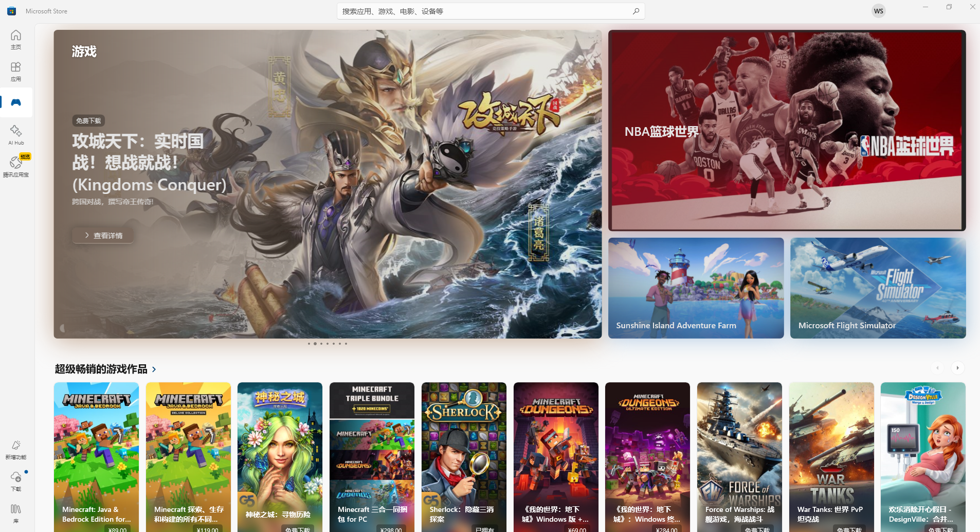Open 我的世界: 地下城 Windows 版 card
Screen dimensions: 980x532
pyautogui.click(x=556, y=457)
